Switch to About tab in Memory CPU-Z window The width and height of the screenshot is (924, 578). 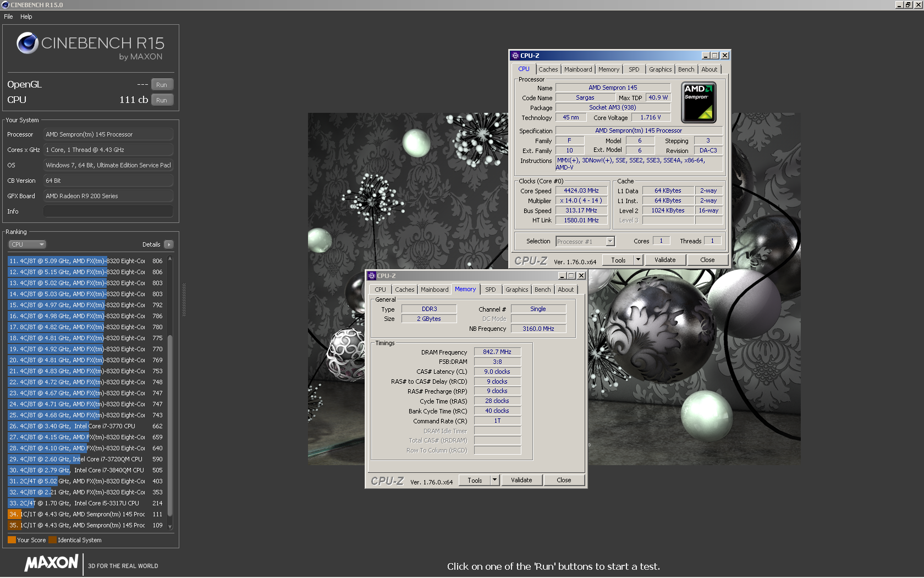pyautogui.click(x=566, y=290)
